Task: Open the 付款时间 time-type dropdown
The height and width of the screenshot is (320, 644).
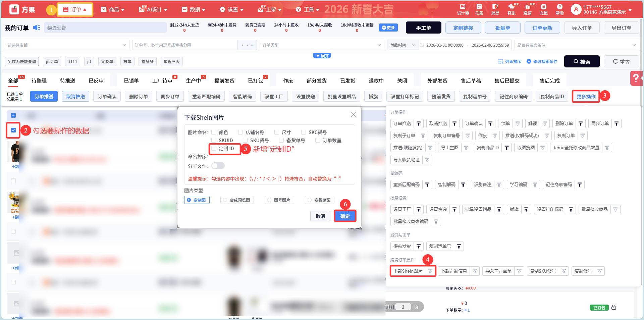Action: (x=402, y=45)
